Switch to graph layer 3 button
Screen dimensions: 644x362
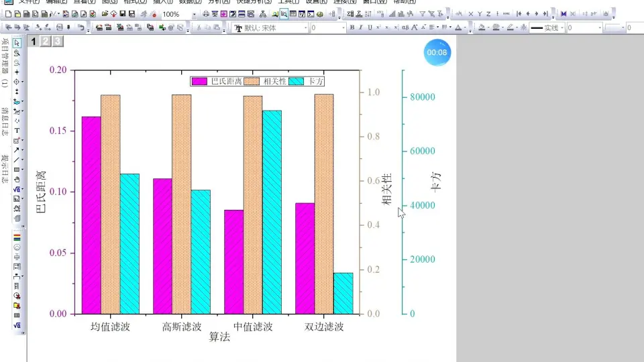[58, 42]
